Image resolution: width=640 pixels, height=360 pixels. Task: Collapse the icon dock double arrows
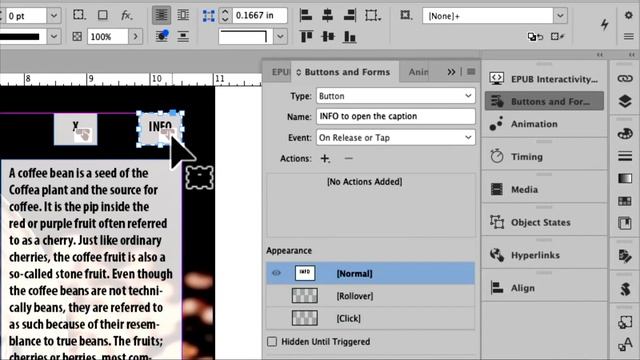click(632, 54)
